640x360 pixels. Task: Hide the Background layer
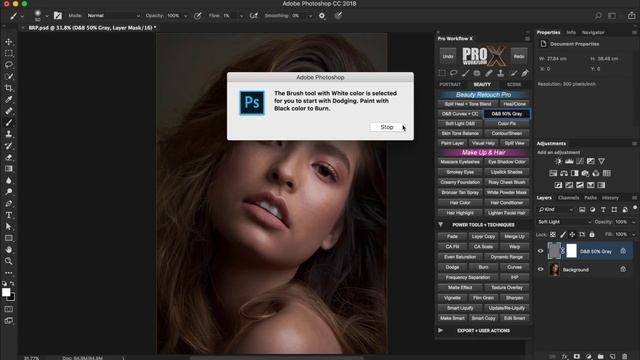tap(540, 269)
